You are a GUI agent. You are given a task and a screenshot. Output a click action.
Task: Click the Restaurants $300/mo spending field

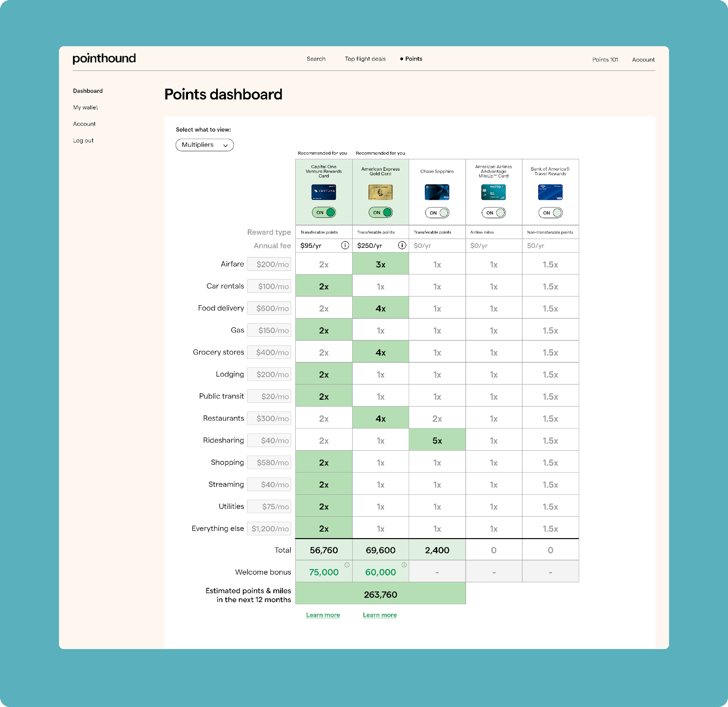[269, 418]
